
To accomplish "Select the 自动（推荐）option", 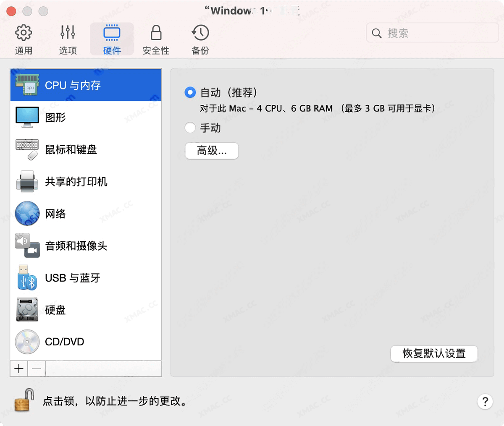I will (x=190, y=92).
